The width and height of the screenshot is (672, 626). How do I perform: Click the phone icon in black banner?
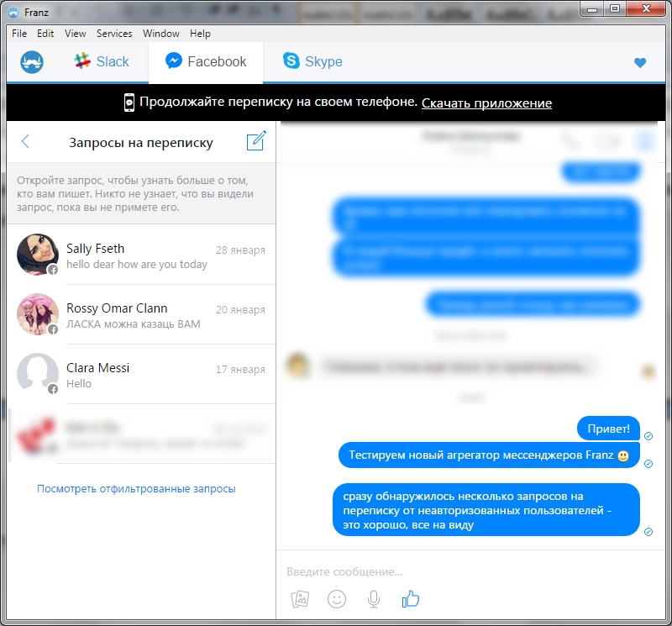[x=129, y=103]
